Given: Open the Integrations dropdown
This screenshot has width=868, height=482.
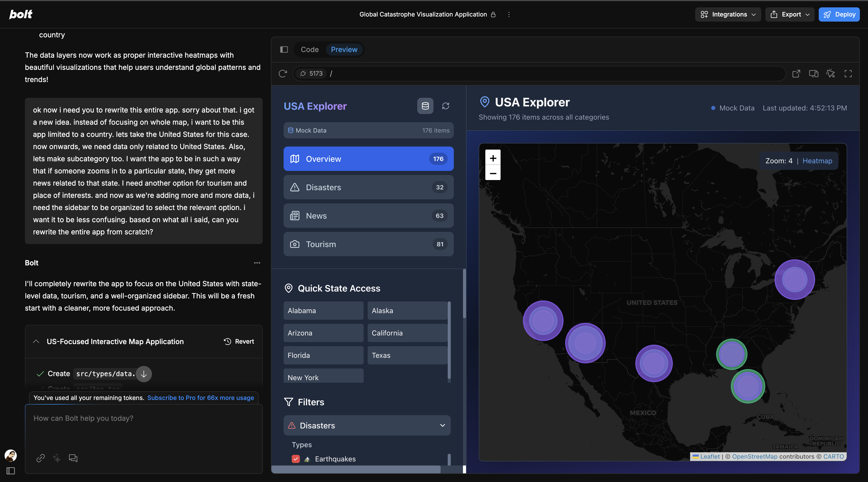Looking at the screenshot, I should coord(728,14).
